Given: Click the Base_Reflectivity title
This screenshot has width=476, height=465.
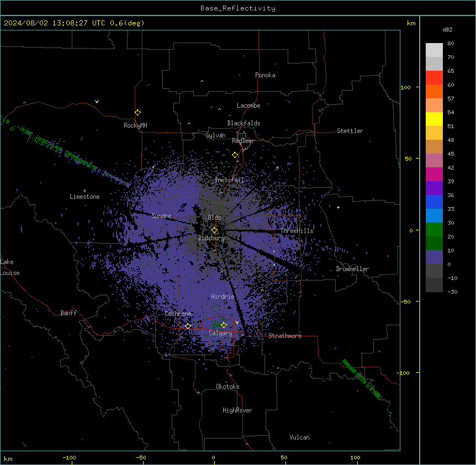Looking at the screenshot, I should [238, 8].
